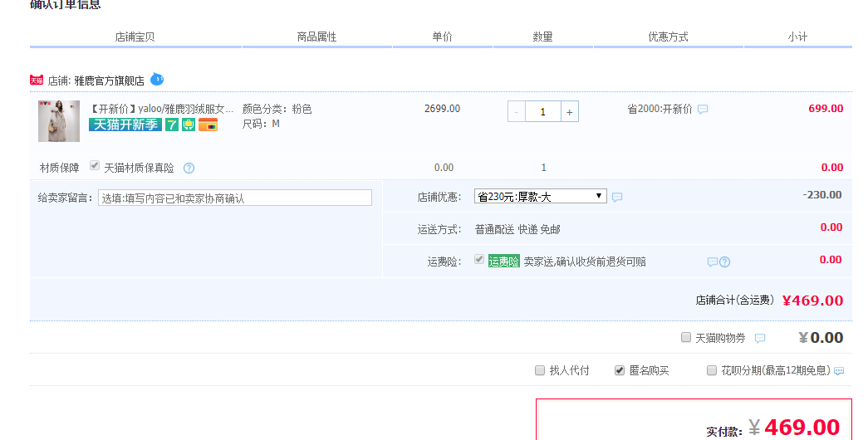
Task: Click the green shield guarantee badge
Action: pyautogui.click(x=189, y=125)
